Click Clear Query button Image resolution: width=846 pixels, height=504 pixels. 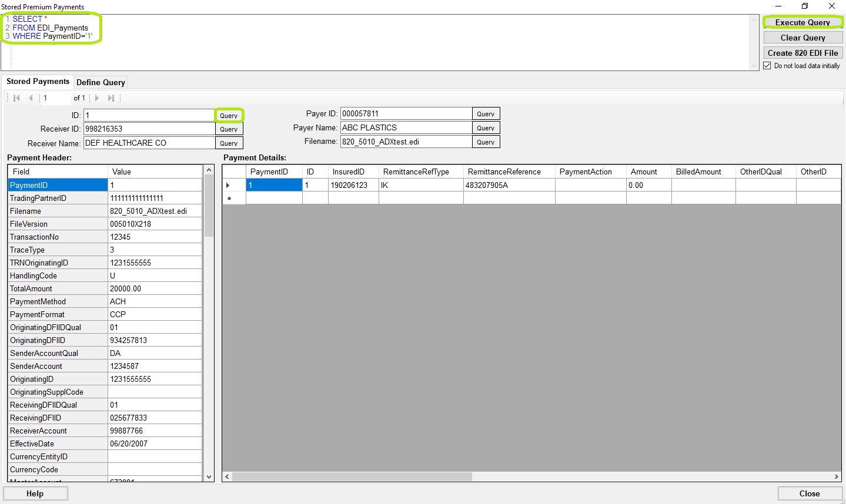point(802,38)
